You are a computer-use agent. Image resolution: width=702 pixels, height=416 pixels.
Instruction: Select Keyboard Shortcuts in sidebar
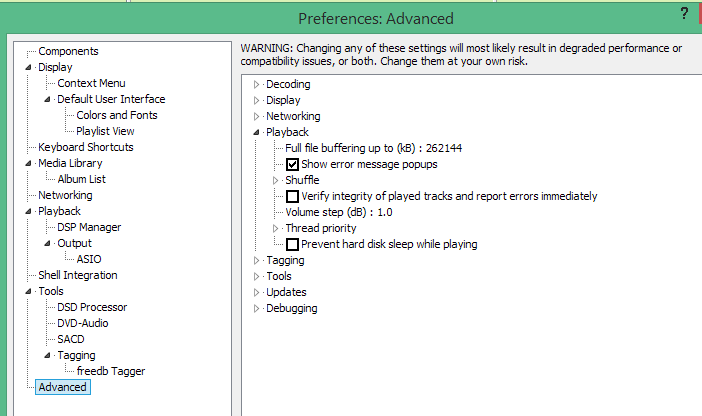tap(85, 147)
